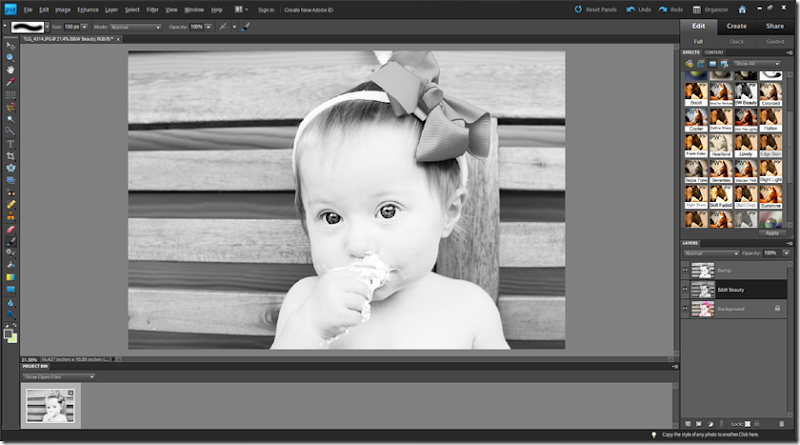Expand the Show All effects dropdown

[x=757, y=64]
